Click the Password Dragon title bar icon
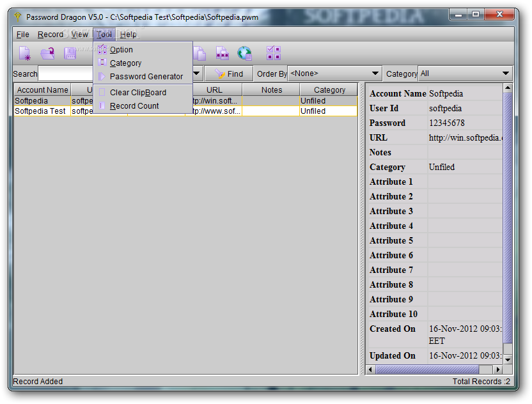Viewport: 532px width, 404px height. click(18, 17)
